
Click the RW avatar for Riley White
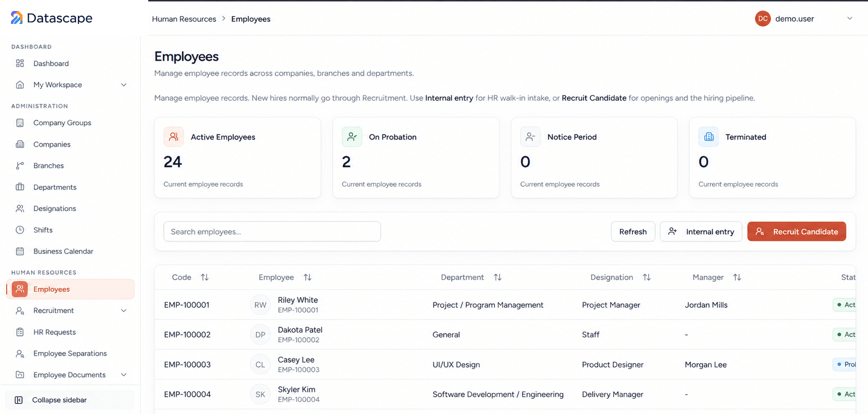click(x=260, y=305)
